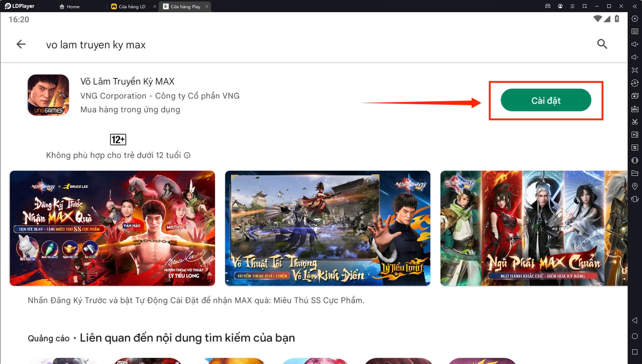642x364 pixels.
Task: Click the search field text 'vo lam truyen ky max'
Action: 96,45
